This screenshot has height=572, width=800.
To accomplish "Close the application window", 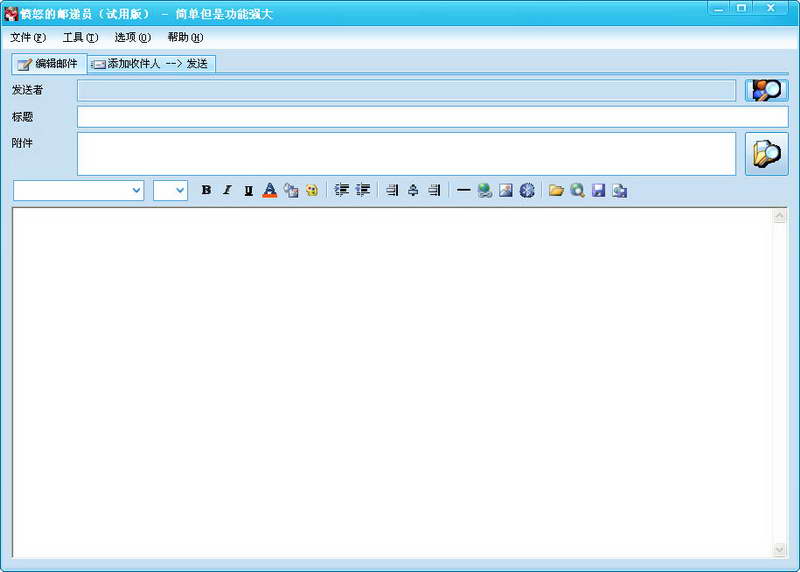I will click(771, 8).
